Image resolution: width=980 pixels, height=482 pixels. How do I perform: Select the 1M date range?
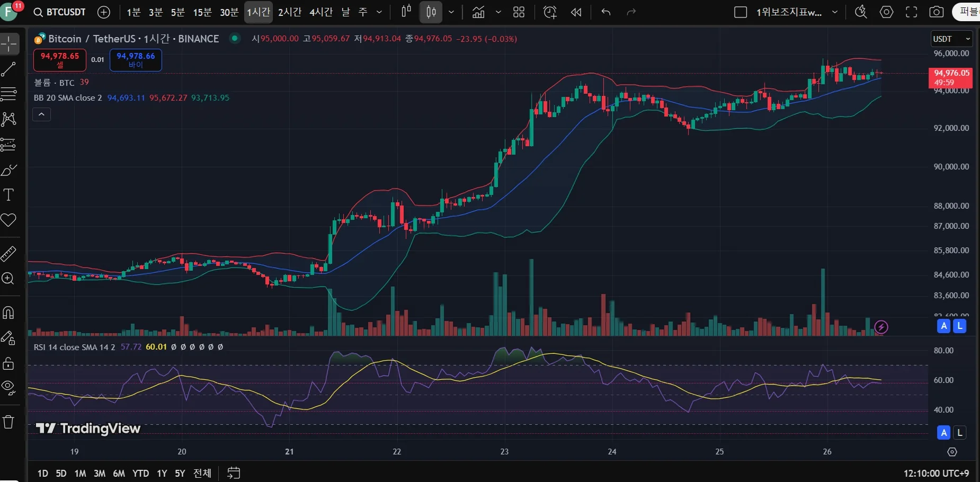pyautogui.click(x=80, y=473)
